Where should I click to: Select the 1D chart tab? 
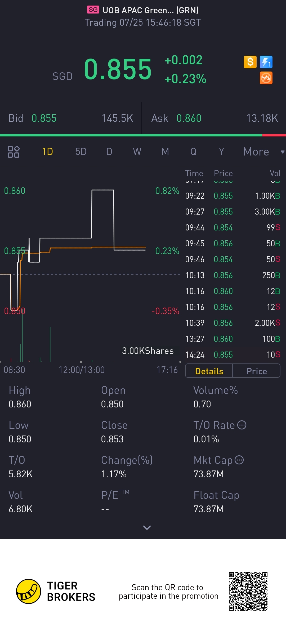click(48, 152)
